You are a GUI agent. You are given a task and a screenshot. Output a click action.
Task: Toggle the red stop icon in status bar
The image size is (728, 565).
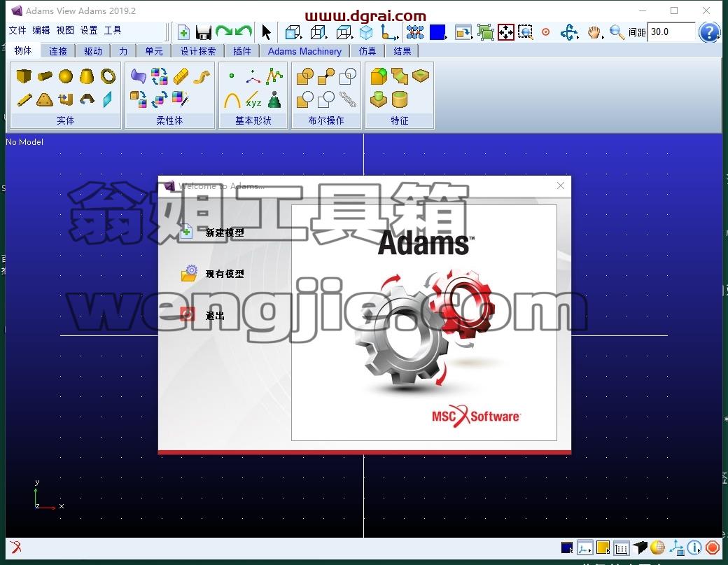(x=712, y=547)
